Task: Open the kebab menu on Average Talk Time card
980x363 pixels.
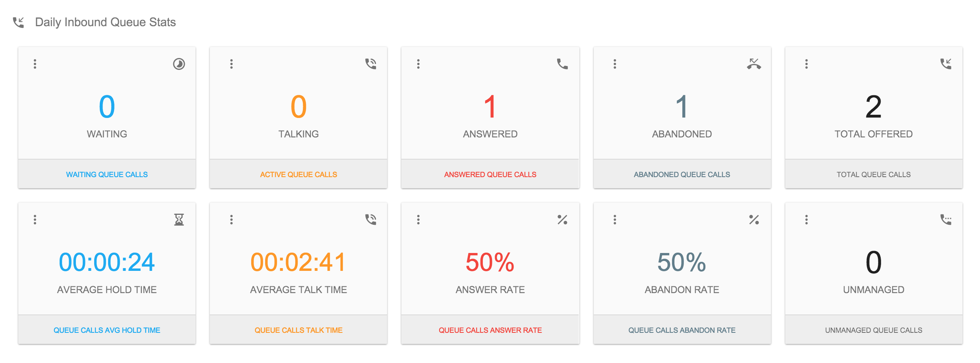Action: coord(231,220)
